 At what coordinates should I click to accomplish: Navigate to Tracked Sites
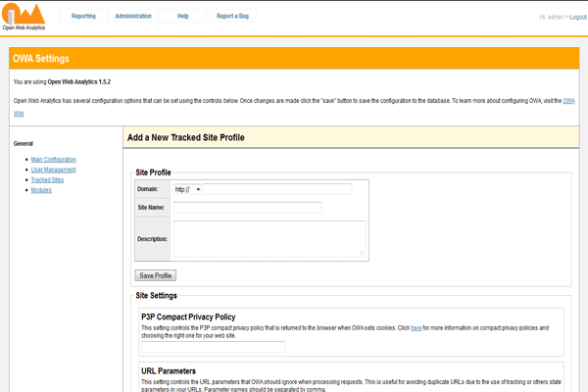(47, 179)
